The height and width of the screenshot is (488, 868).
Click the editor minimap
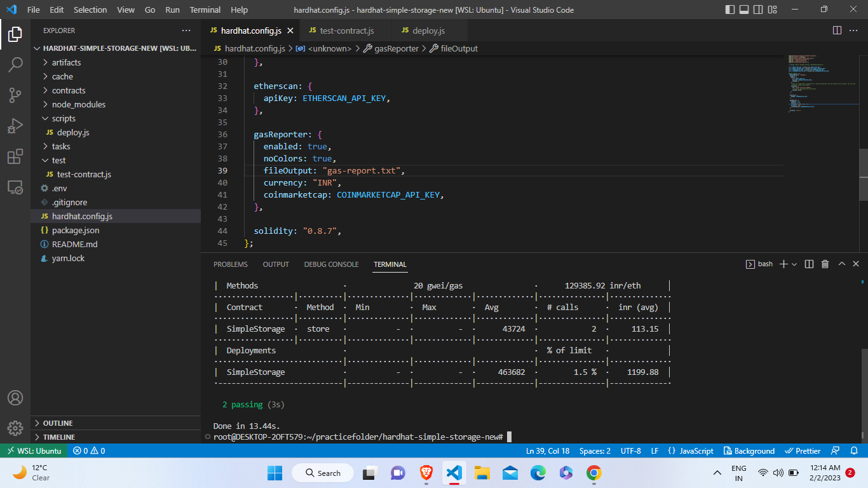pos(822,84)
